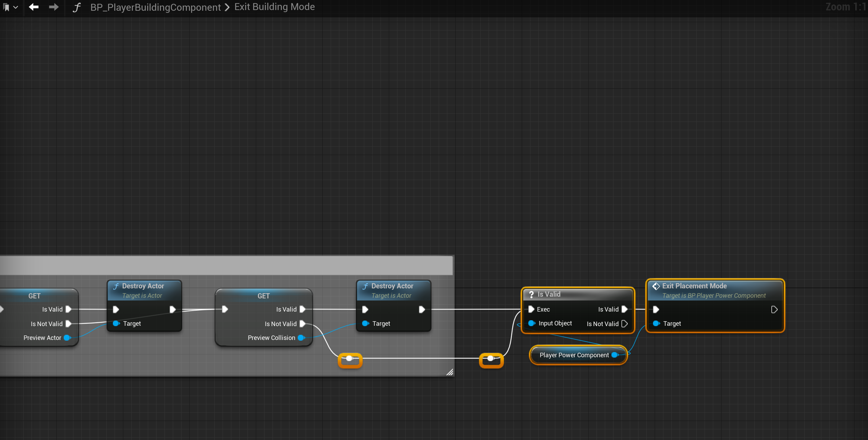Click the function icon beside the breadcrumb
This screenshot has width=868, height=440.
tap(77, 7)
